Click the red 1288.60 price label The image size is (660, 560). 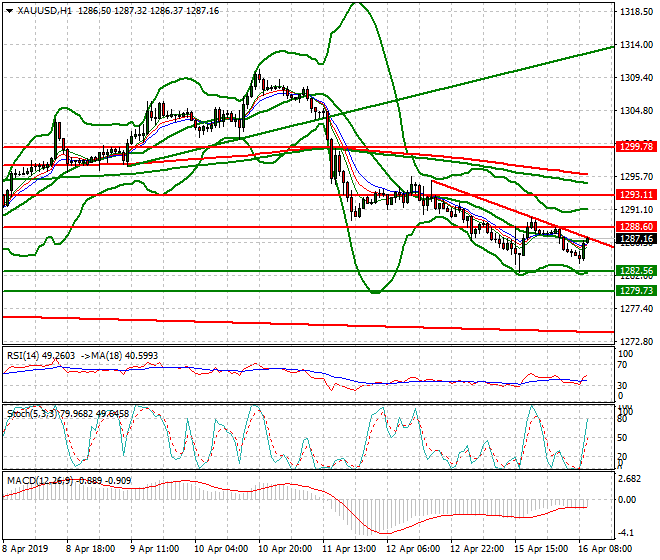pos(636,227)
